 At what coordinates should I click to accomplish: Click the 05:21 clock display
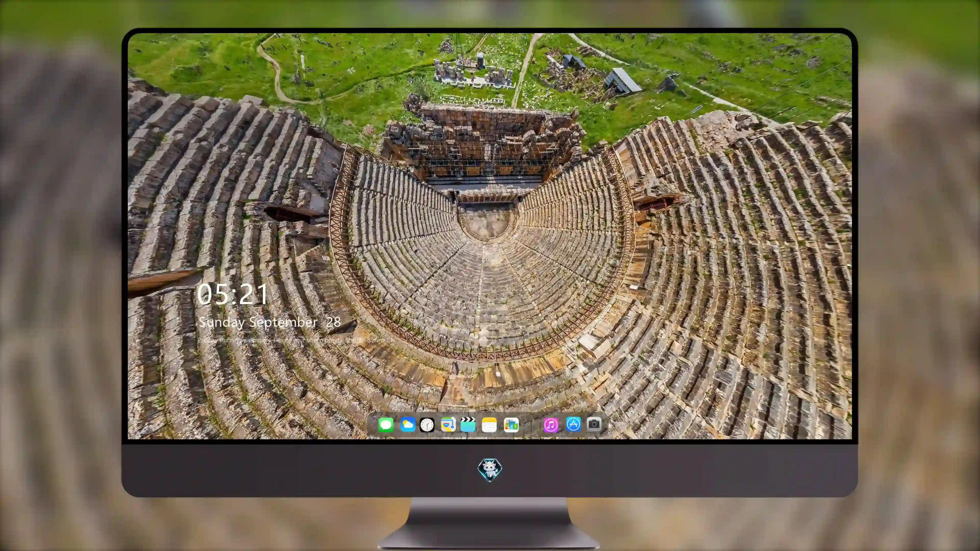coord(232,294)
